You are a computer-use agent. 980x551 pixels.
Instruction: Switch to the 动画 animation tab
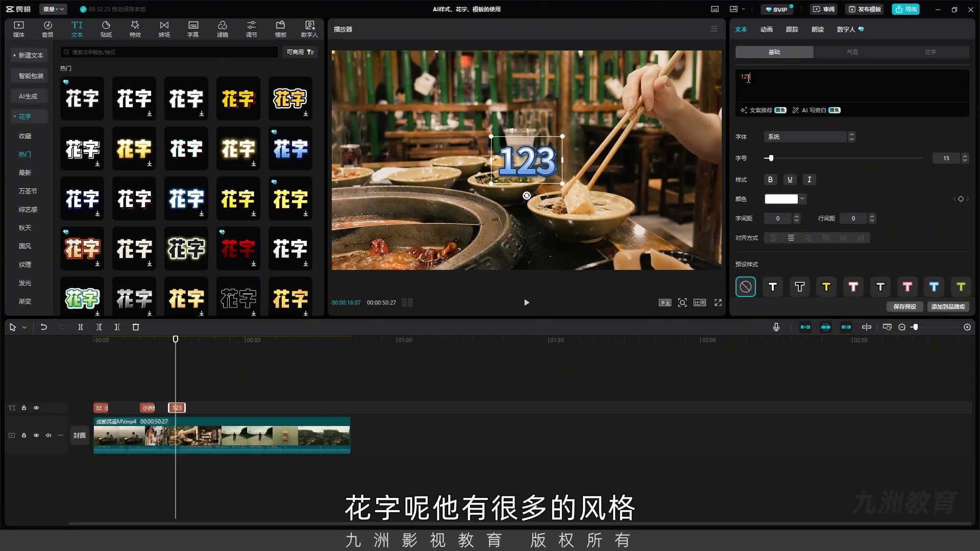click(x=767, y=29)
